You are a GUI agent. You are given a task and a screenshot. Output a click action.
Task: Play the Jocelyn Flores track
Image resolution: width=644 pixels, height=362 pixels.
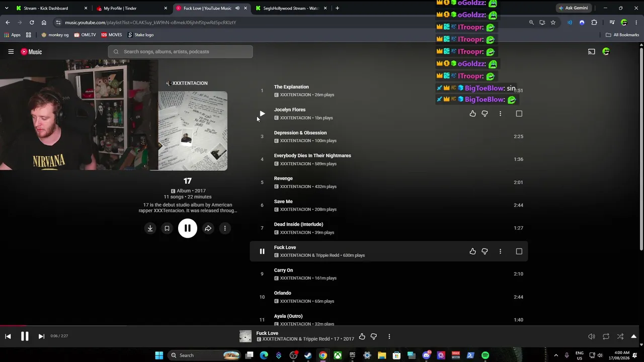[x=262, y=114]
